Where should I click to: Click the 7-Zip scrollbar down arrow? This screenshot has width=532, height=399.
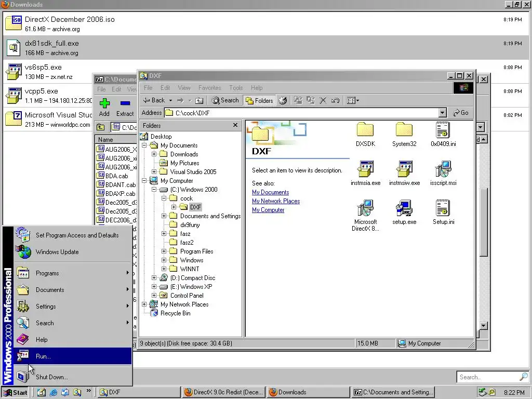coord(484,326)
